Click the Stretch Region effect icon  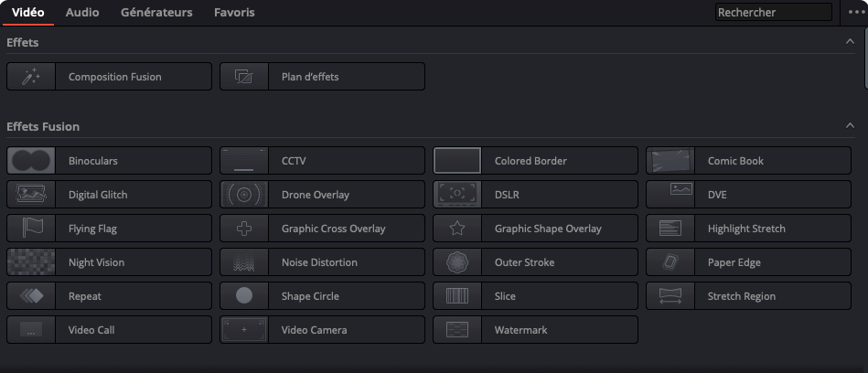pos(670,296)
